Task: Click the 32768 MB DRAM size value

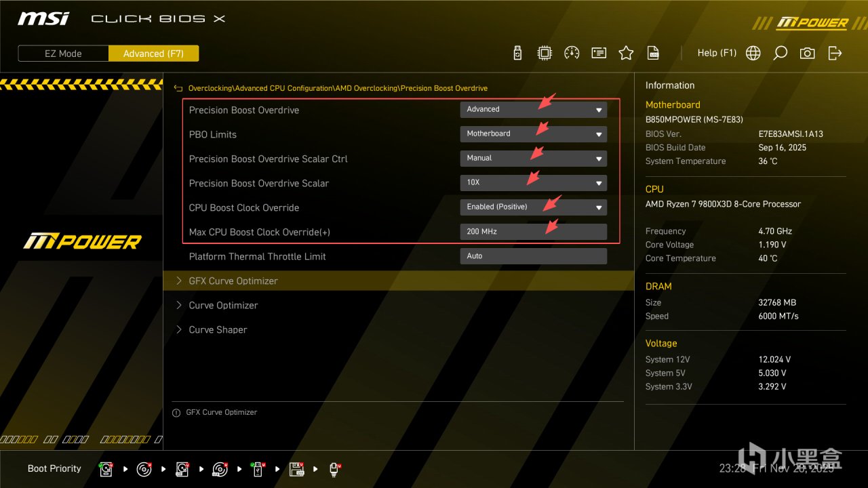Action: click(x=777, y=302)
